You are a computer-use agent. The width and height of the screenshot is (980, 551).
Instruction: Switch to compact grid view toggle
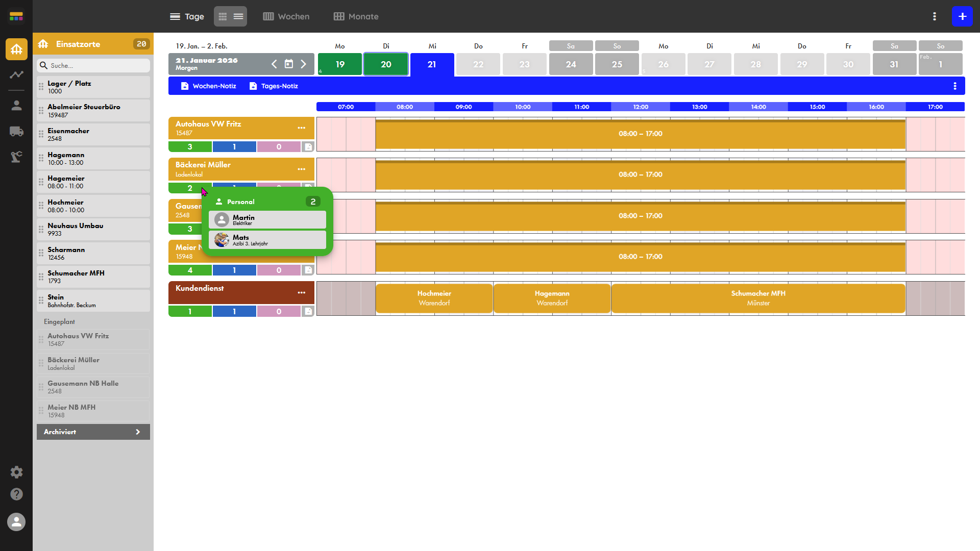(x=223, y=16)
